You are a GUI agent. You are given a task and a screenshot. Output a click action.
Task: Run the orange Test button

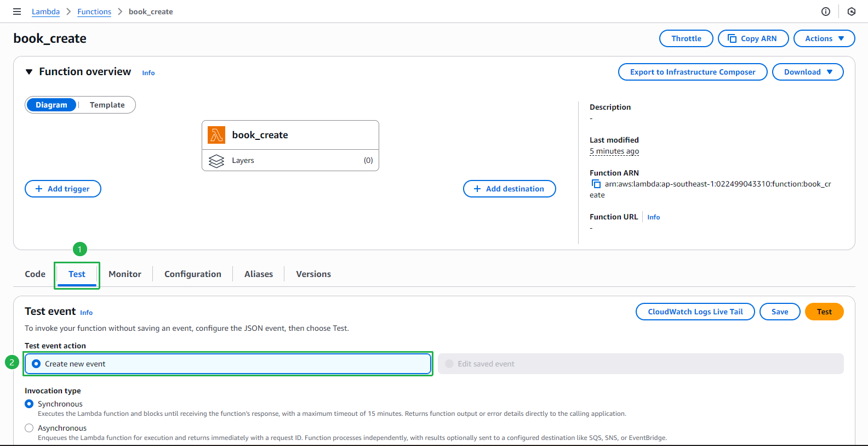tap(824, 312)
